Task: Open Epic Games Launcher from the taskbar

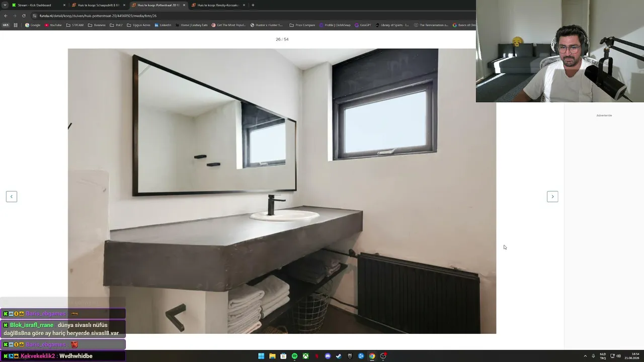Action: point(350,356)
